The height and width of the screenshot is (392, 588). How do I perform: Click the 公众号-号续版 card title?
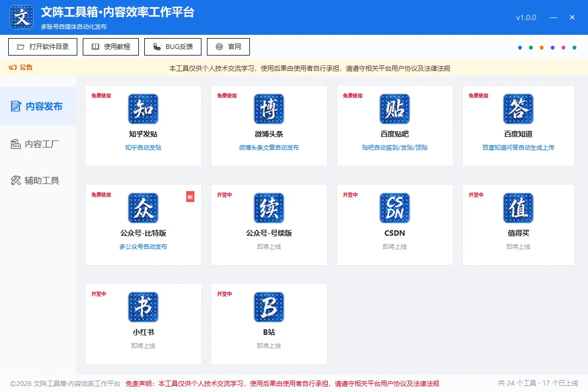click(269, 233)
